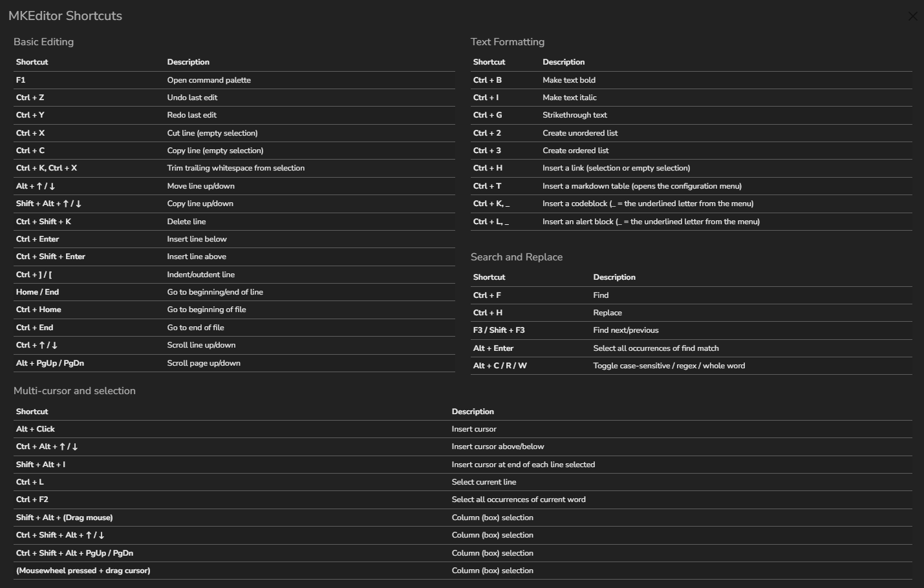Click the 'Alt + Click' shortcut cell

point(36,429)
